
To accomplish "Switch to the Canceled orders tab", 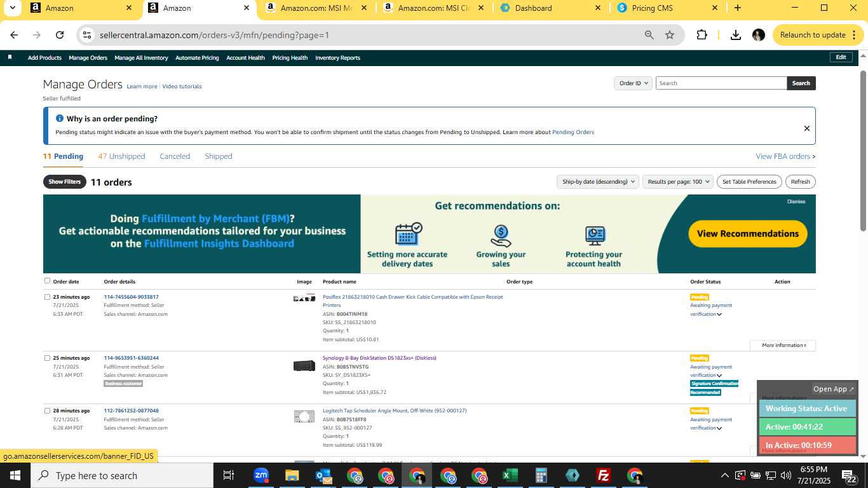I will (175, 156).
